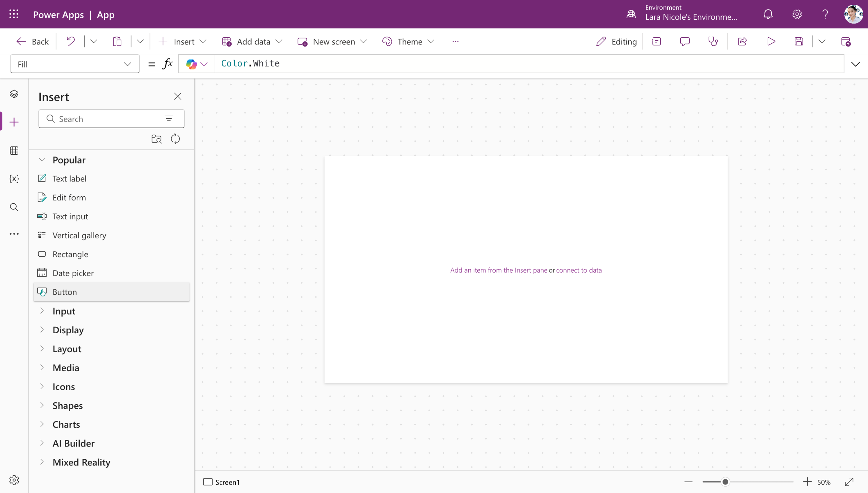
Task: Open the Variables pane icon
Action: 14,179
